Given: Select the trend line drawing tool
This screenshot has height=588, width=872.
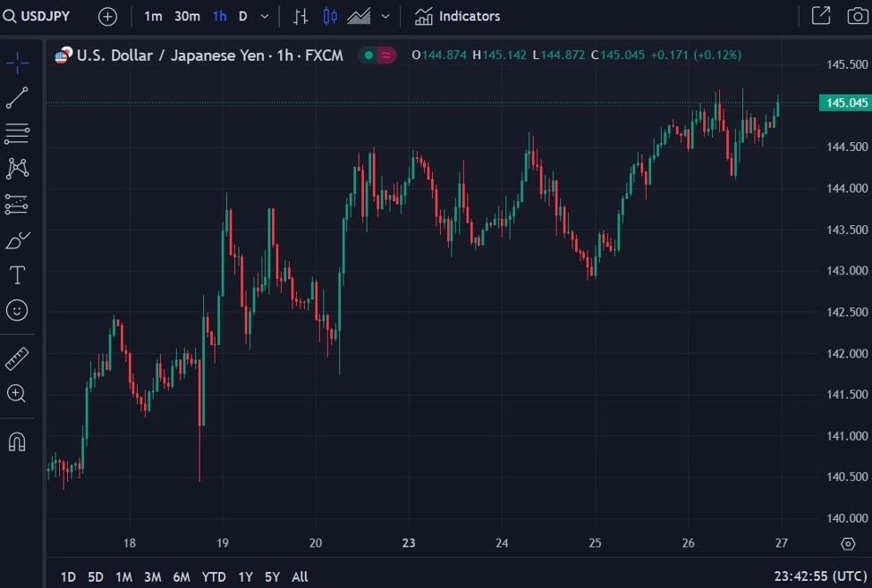Looking at the screenshot, I should tap(17, 98).
